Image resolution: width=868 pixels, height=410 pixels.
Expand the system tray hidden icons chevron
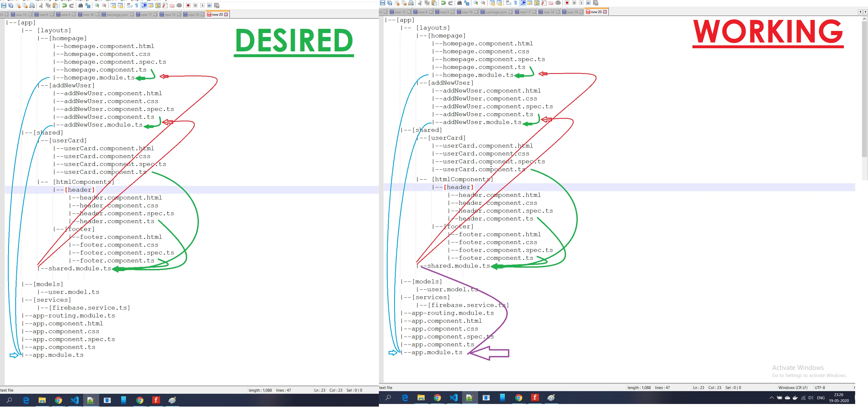coord(771,398)
